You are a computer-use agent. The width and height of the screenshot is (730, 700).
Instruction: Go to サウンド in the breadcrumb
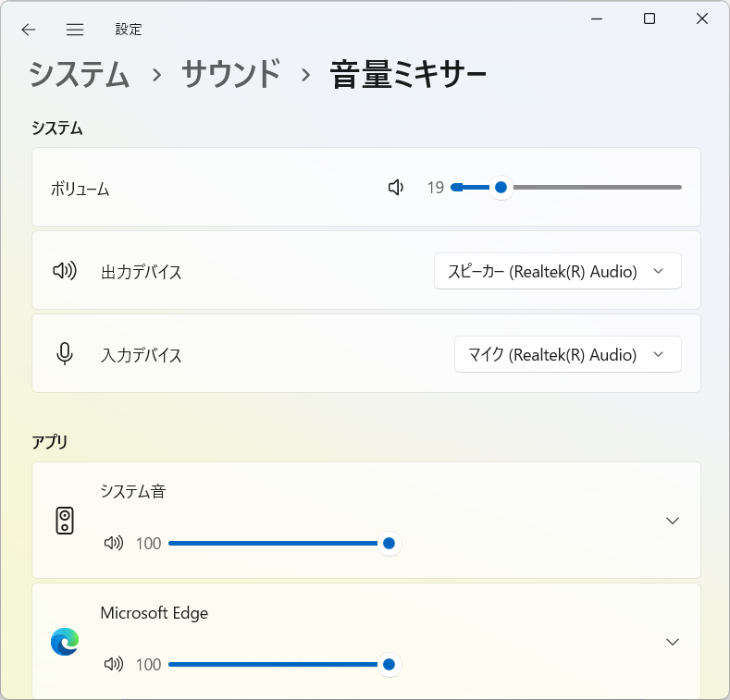(x=231, y=75)
